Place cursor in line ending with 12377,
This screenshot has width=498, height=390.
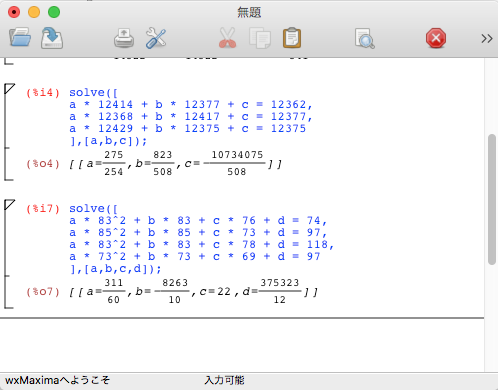point(191,117)
